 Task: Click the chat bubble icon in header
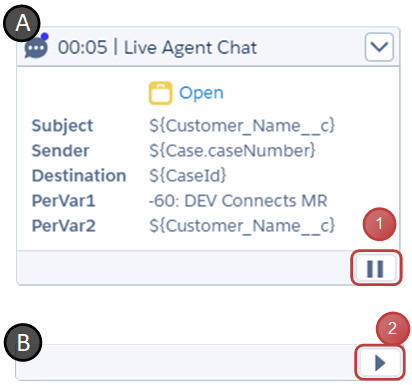pyautogui.click(x=36, y=47)
